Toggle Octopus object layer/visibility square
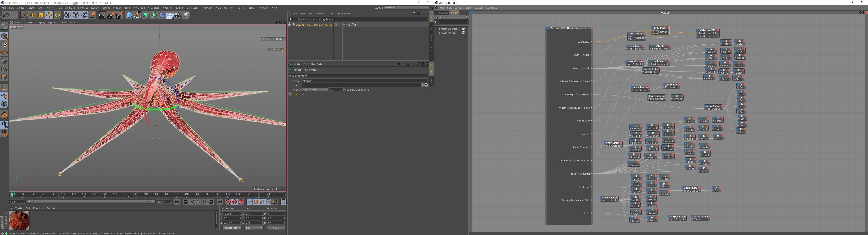Viewport: 868px width, 235px height. pos(336,25)
